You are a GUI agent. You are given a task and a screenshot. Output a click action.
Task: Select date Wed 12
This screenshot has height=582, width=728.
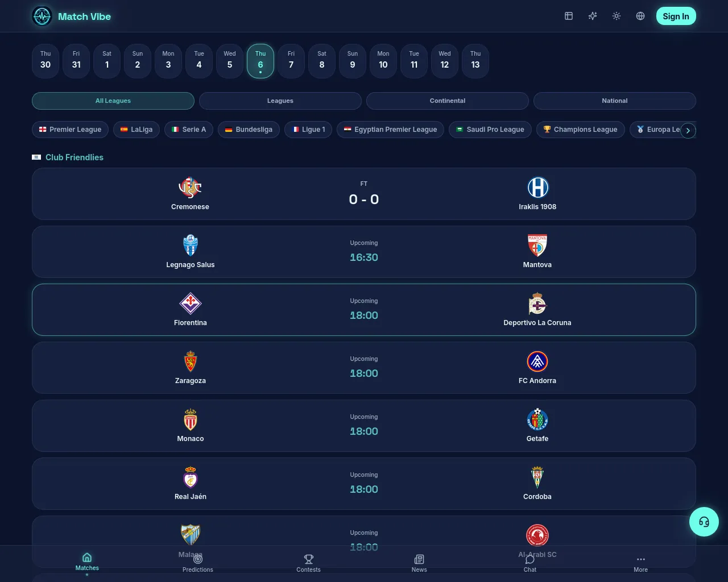[445, 61]
